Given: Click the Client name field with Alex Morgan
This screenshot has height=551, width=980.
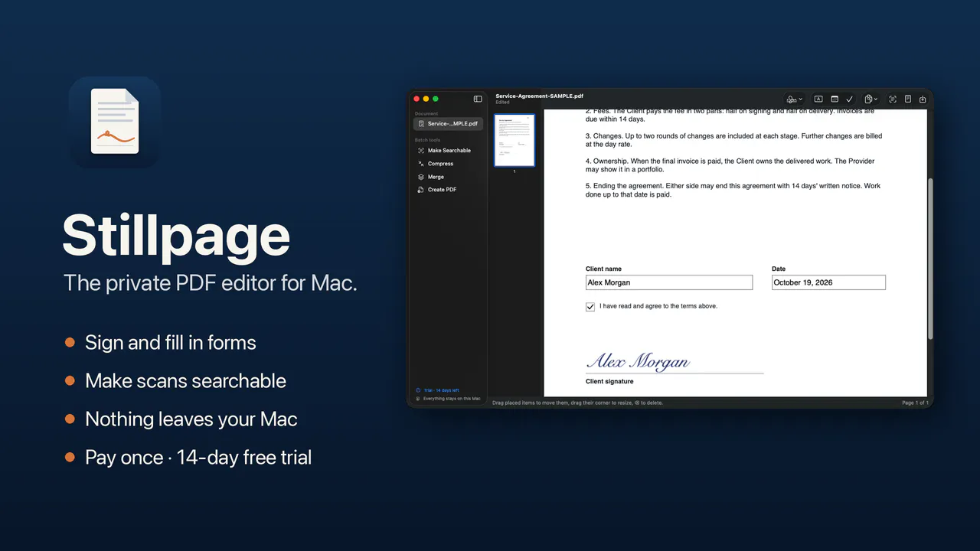Looking at the screenshot, I should click(x=669, y=282).
